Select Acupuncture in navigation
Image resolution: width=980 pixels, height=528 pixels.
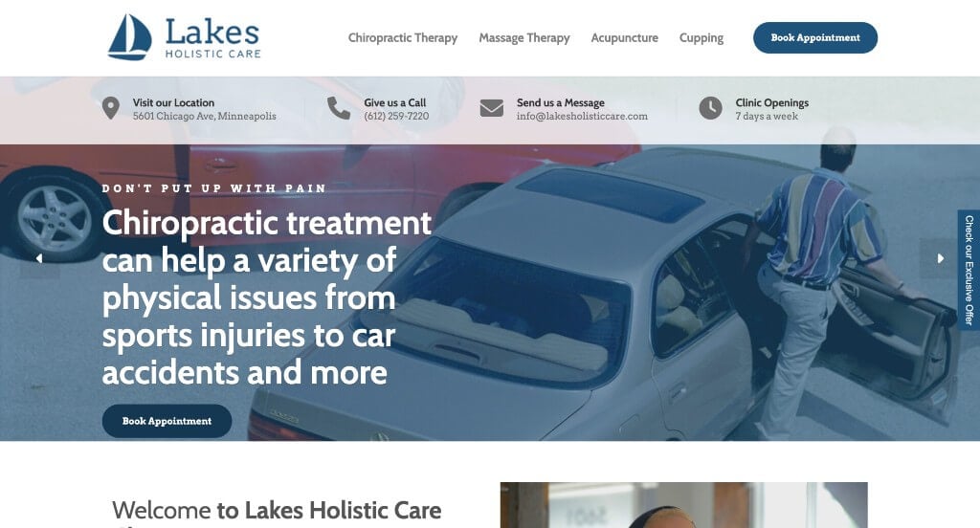pyautogui.click(x=624, y=38)
